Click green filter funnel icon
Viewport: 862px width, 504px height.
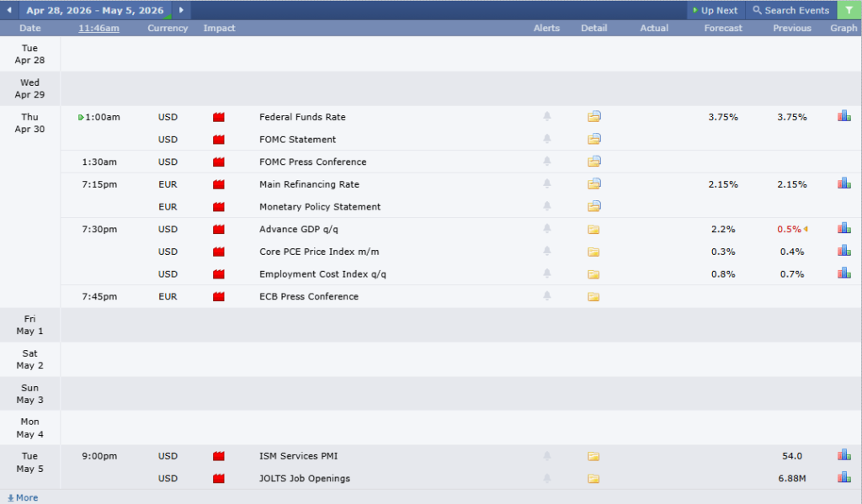tap(849, 10)
